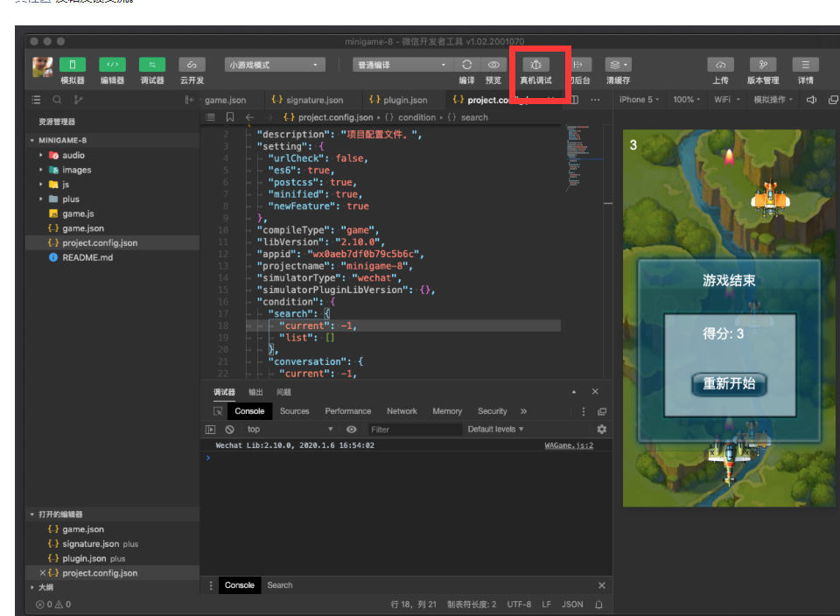This screenshot has height=616, width=840.
Task: Click the 预览 preview eye icon
Action: (493, 65)
